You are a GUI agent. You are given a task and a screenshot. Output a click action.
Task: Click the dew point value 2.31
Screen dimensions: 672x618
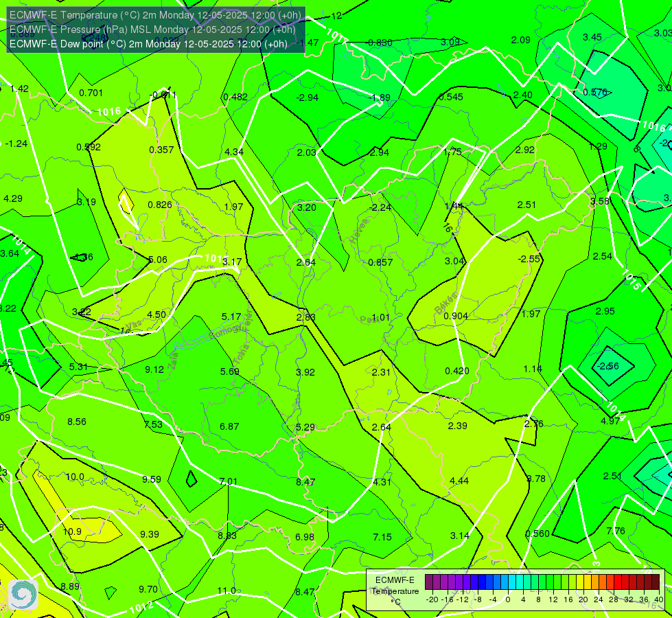381,372
